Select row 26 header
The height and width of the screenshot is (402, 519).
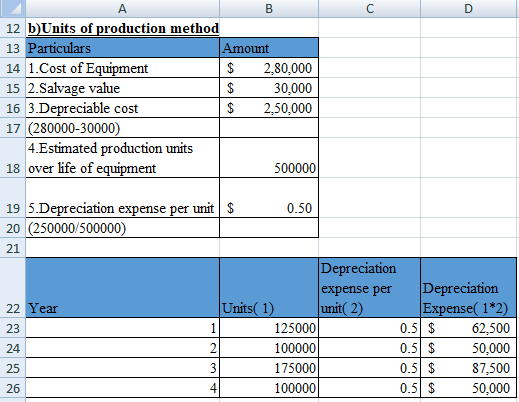[x=13, y=388]
